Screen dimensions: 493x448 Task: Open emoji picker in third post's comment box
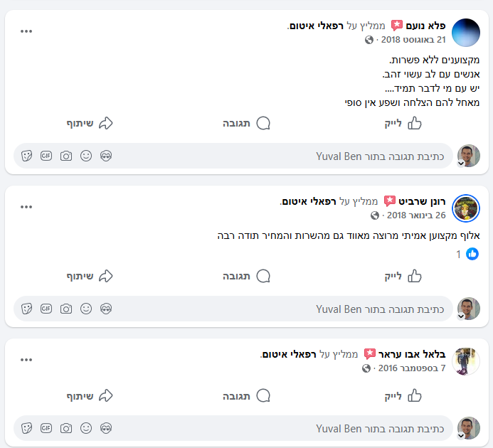[x=86, y=428]
